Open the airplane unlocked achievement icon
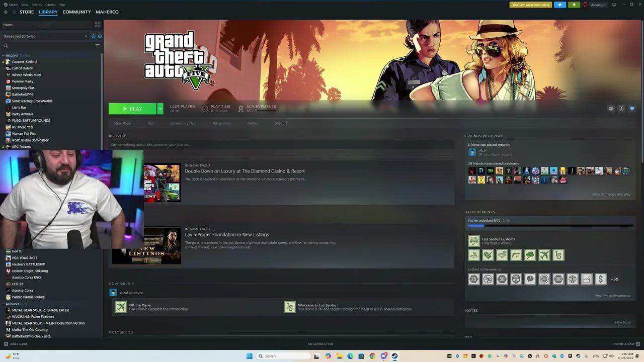Screen dimensions: 644x362 tap(544, 255)
